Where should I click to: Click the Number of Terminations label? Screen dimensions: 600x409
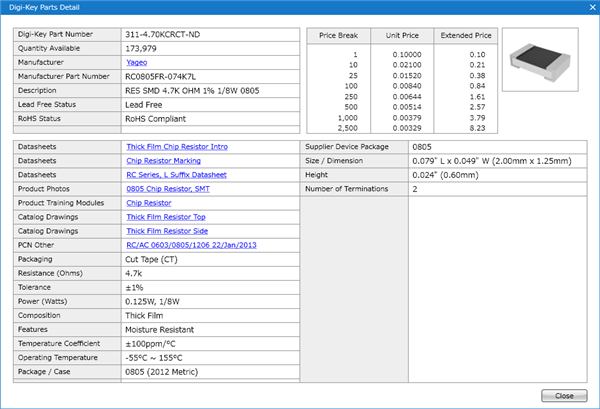(347, 189)
